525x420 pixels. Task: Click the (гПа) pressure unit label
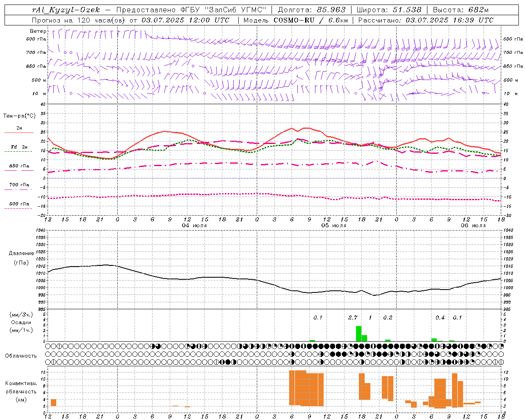[x=21, y=263]
